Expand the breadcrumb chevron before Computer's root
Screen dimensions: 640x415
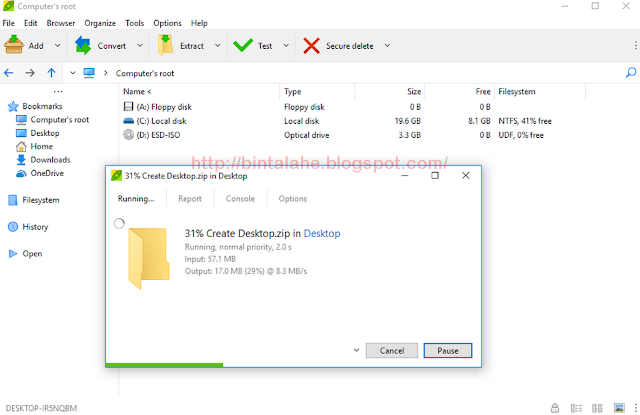[105, 73]
